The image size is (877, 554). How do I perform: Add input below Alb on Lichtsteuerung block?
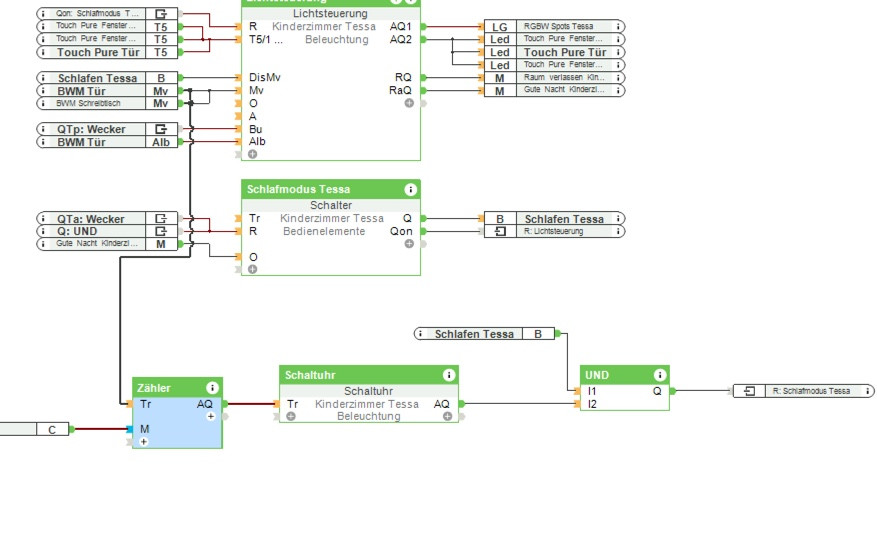pos(253,154)
